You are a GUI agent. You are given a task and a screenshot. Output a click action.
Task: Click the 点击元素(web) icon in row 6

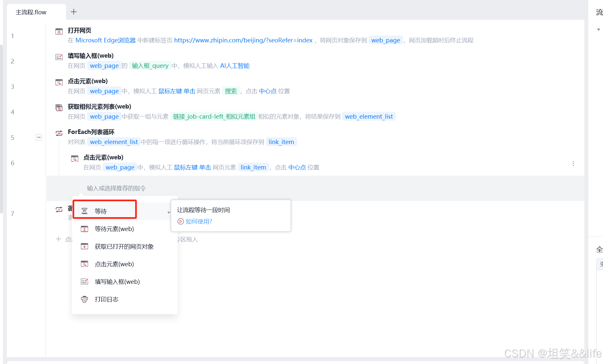click(x=75, y=158)
